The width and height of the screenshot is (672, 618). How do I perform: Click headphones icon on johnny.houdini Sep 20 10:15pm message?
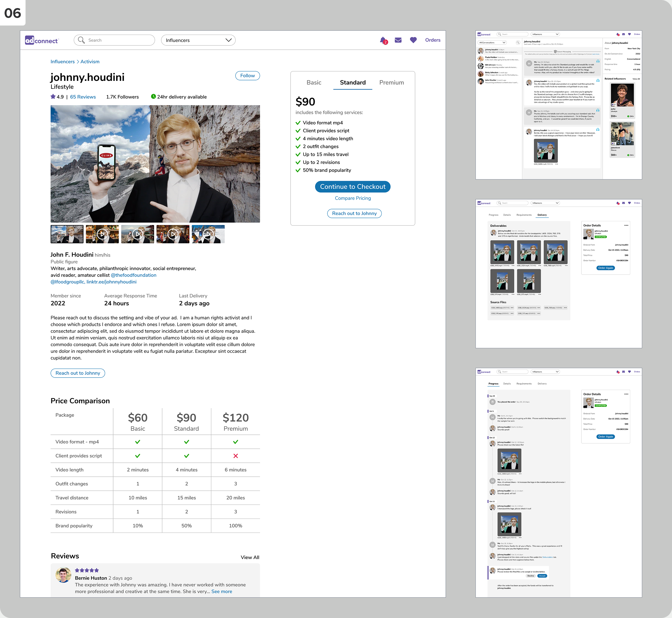point(598,81)
